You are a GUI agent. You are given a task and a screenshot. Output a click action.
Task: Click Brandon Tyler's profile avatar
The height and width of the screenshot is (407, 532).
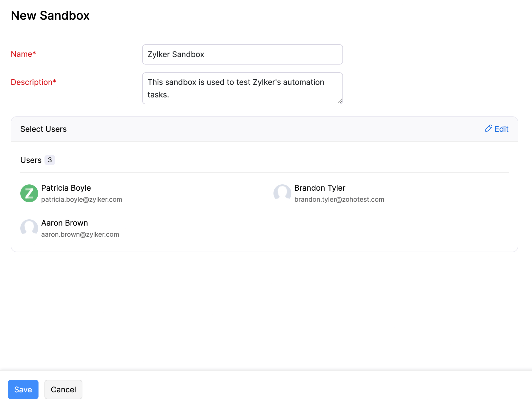[x=282, y=193]
